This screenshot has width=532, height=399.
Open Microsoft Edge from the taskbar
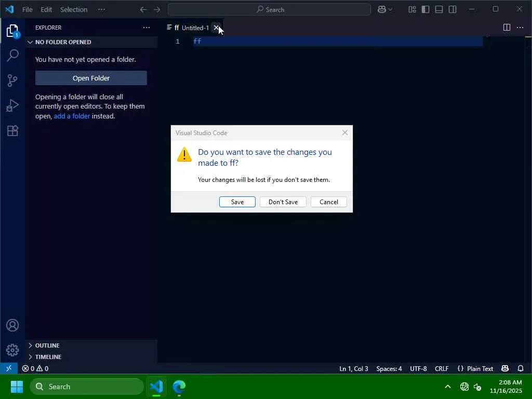179,387
